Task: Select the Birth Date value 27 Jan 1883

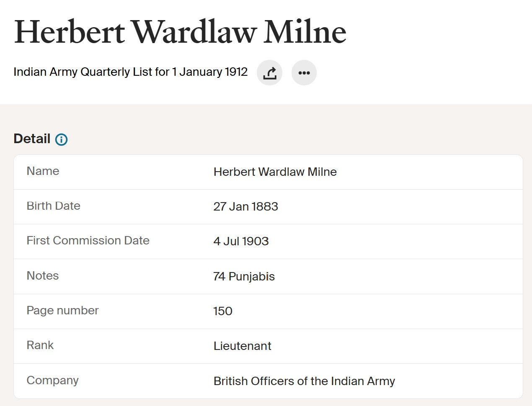Action: click(245, 206)
